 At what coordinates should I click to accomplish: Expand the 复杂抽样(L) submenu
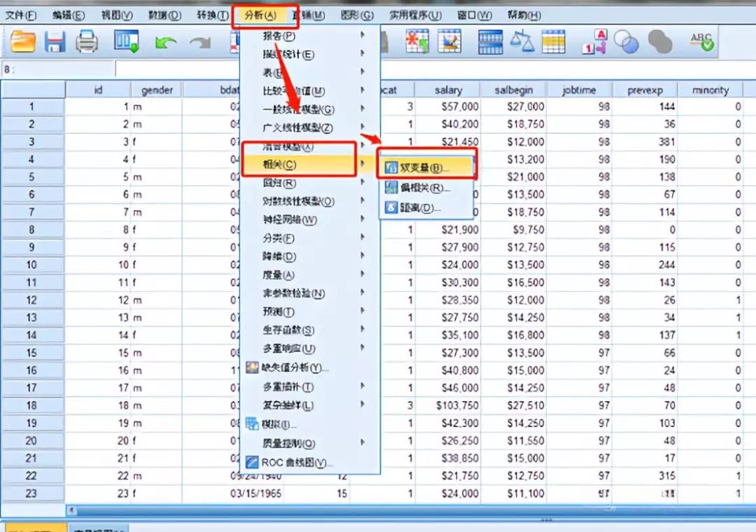click(x=309, y=405)
